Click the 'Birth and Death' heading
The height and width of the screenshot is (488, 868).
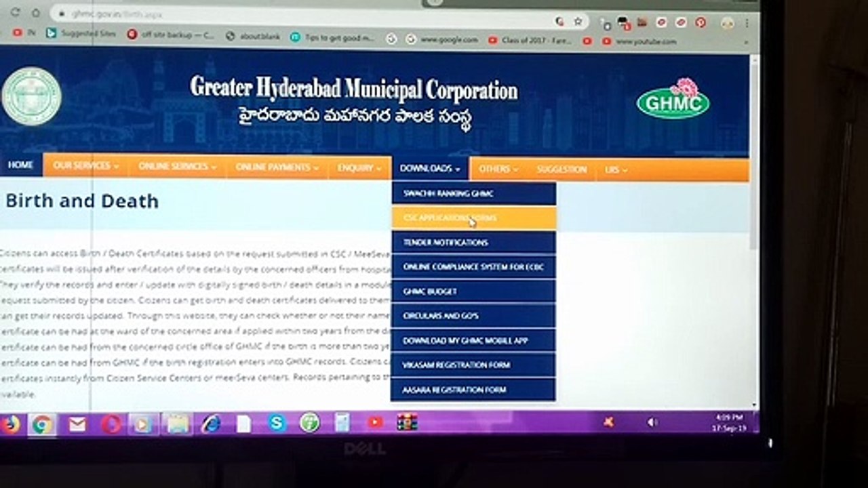[x=81, y=201]
